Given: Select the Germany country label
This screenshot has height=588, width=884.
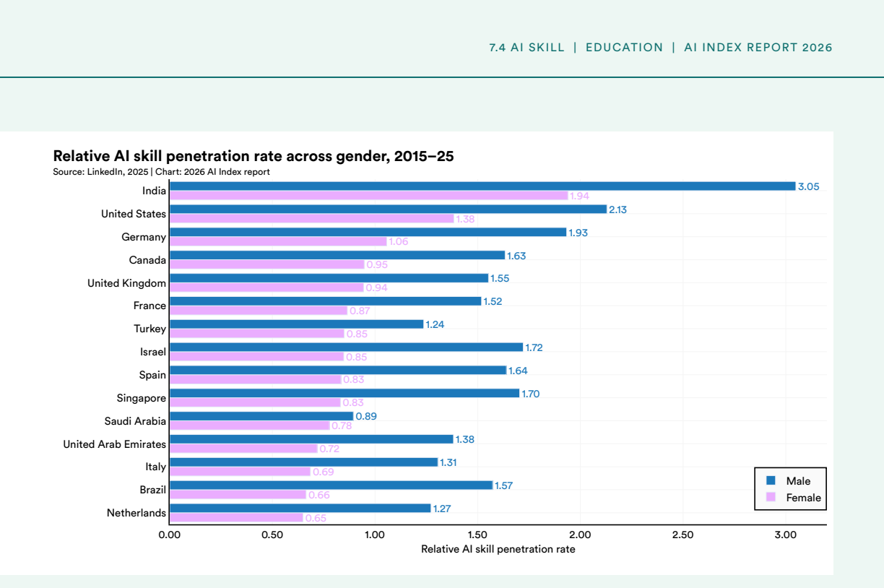Looking at the screenshot, I should [144, 237].
